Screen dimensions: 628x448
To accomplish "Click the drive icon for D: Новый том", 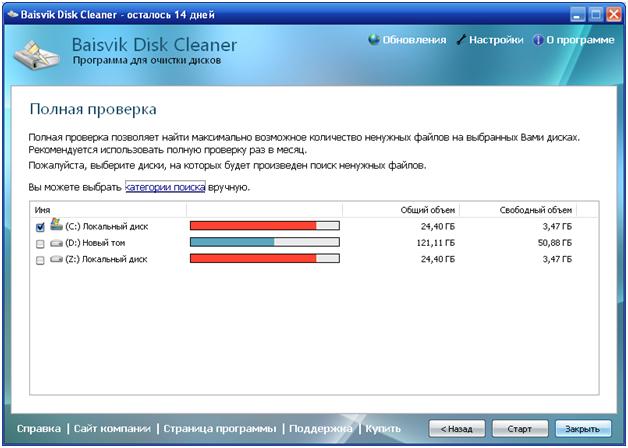I will (56, 243).
